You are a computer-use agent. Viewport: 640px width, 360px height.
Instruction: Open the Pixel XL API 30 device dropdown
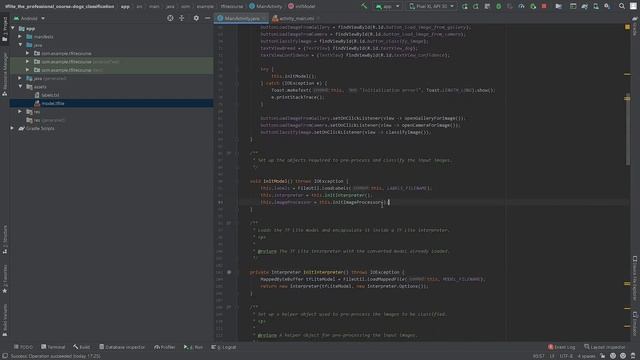[431, 7]
